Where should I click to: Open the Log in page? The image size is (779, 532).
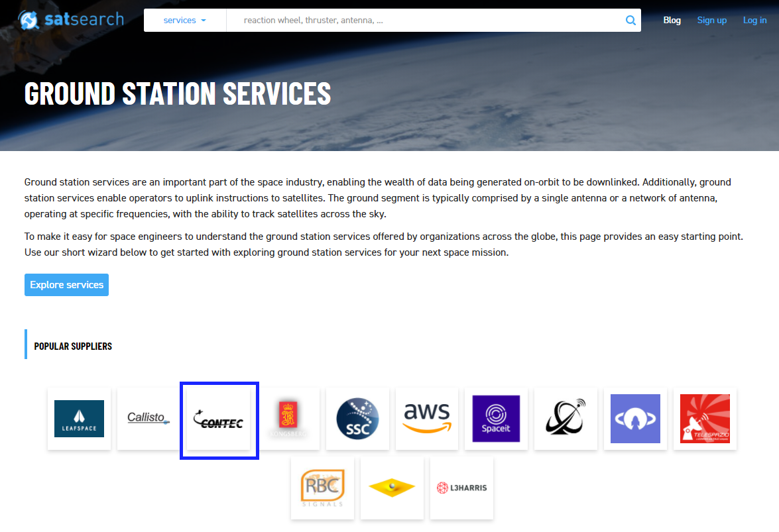pos(754,21)
